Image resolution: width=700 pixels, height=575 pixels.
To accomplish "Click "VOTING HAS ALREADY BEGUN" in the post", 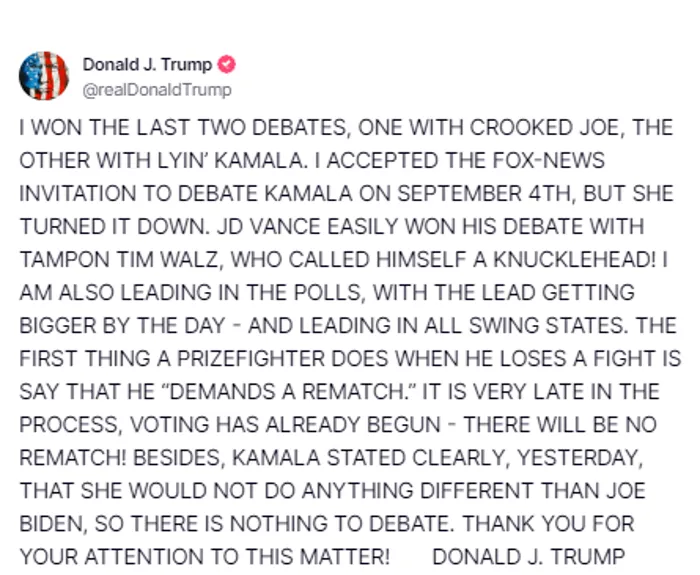I will click(285, 425).
